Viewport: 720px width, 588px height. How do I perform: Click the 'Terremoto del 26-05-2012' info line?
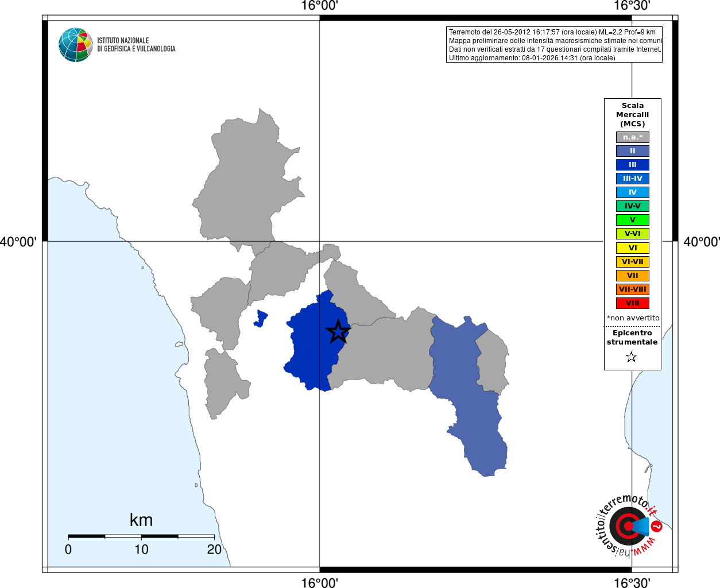coord(552,32)
